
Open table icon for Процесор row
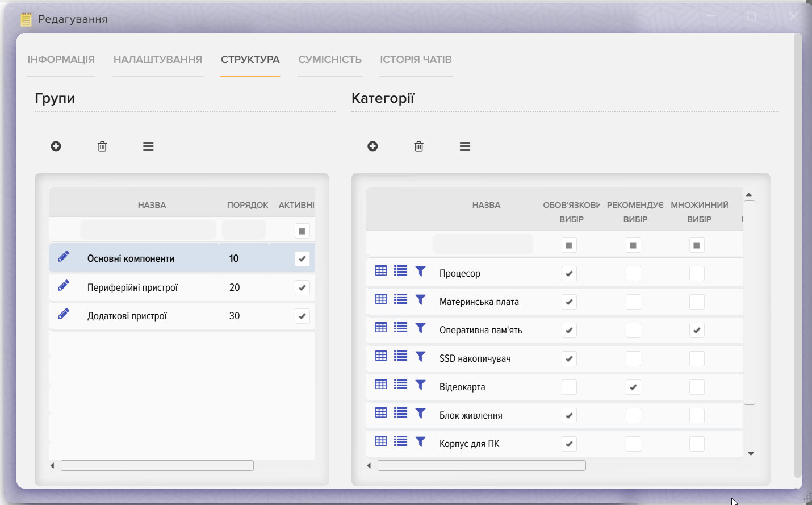tap(381, 271)
